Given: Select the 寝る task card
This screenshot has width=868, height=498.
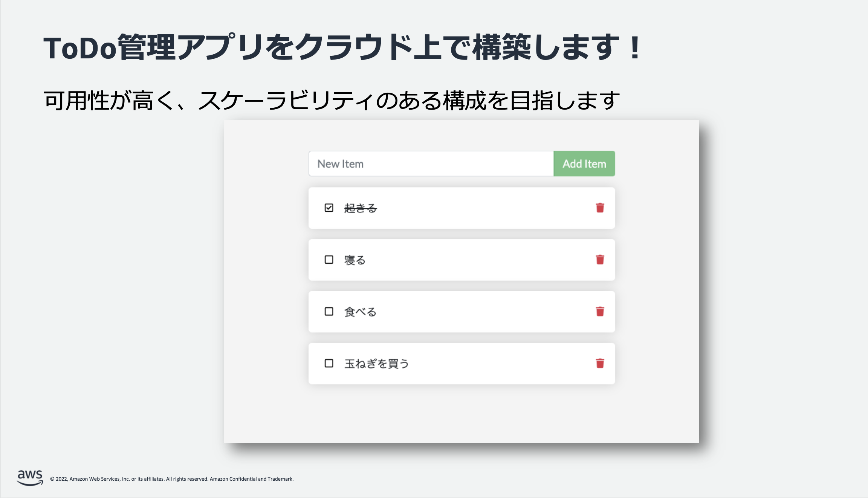Looking at the screenshot, I should click(x=461, y=260).
